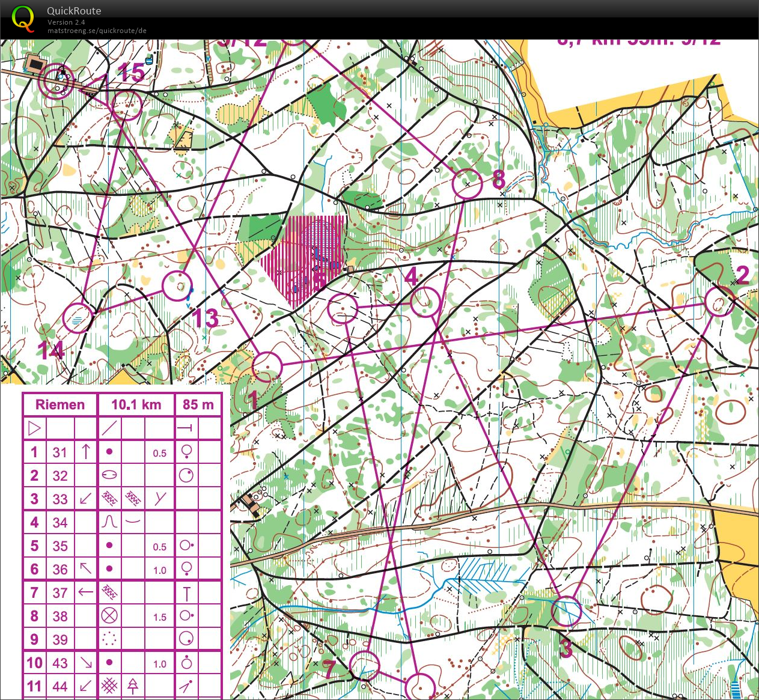Click the Riemen course name header cell
759x700 pixels.
[x=59, y=404]
